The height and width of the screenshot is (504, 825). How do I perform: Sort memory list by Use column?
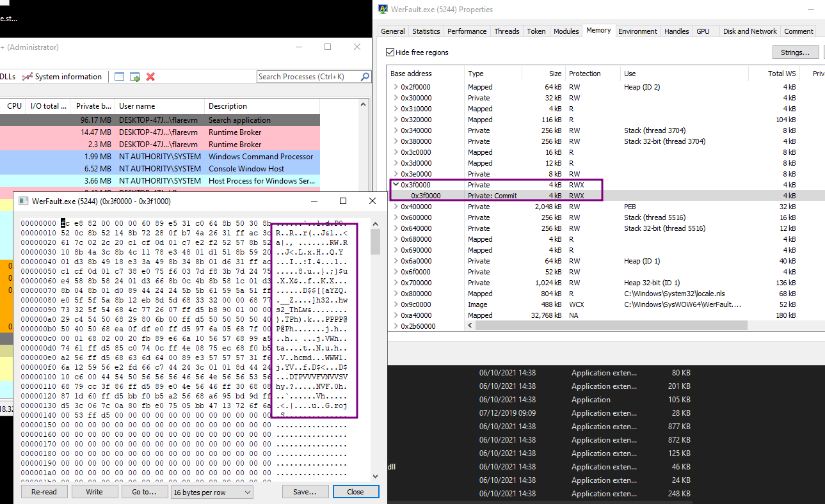[685, 74]
